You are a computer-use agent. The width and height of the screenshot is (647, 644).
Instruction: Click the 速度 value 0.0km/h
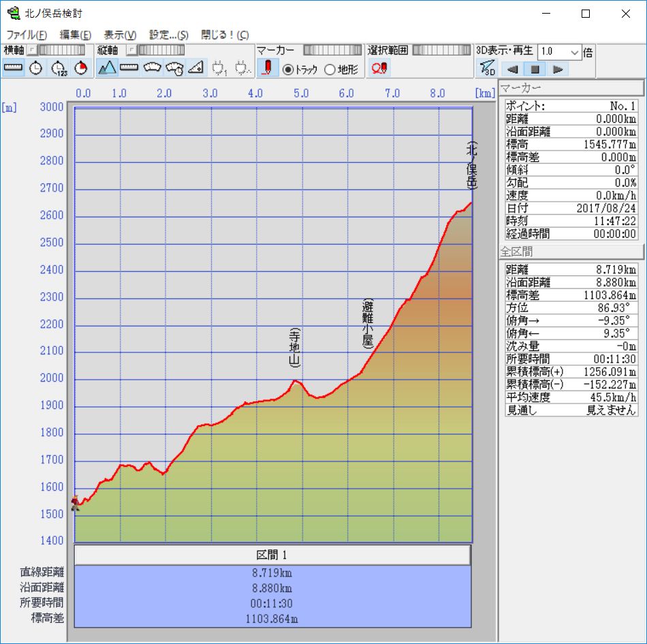(616, 196)
